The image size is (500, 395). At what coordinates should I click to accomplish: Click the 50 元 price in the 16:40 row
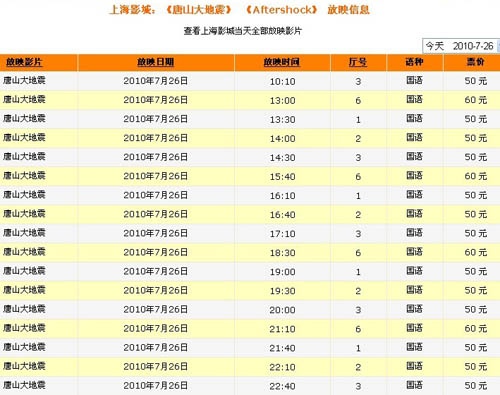tap(476, 214)
